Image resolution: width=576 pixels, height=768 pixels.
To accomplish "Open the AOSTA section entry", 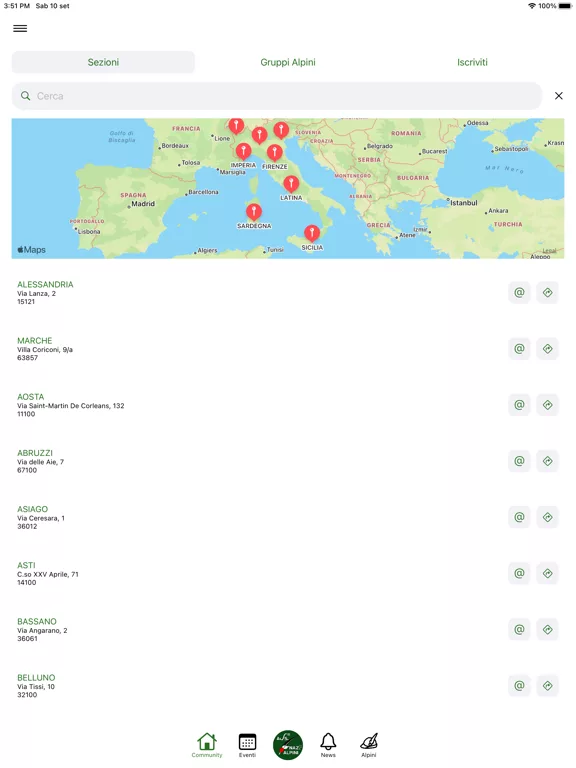I will tap(288, 405).
